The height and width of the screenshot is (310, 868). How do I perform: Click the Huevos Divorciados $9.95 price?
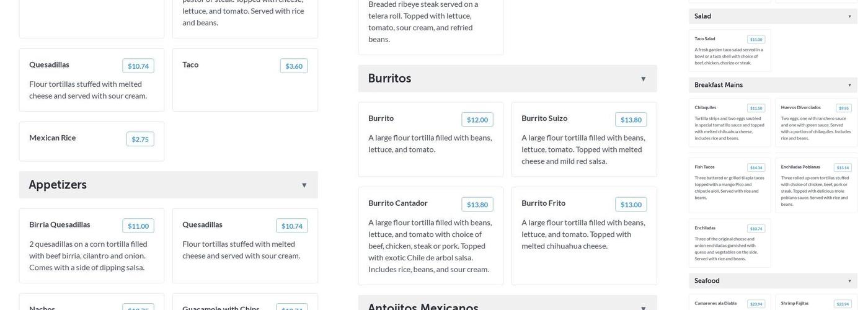pyautogui.click(x=843, y=108)
